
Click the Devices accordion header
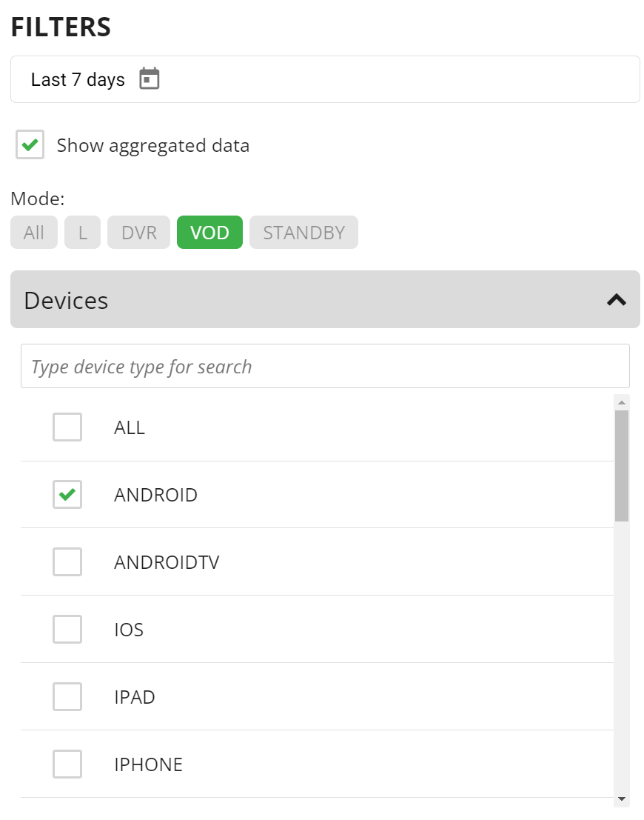[325, 300]
